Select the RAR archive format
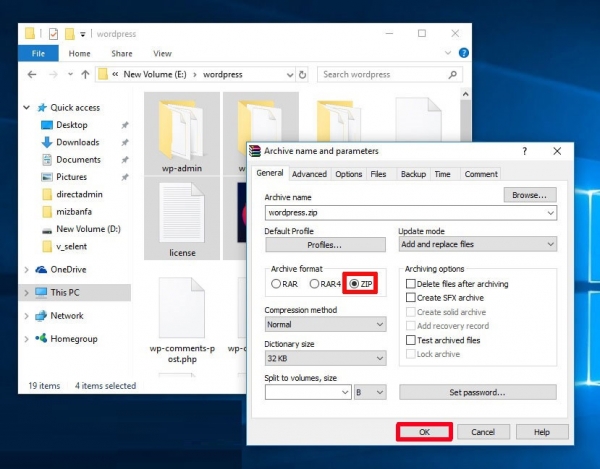 [x=276, y=284]
